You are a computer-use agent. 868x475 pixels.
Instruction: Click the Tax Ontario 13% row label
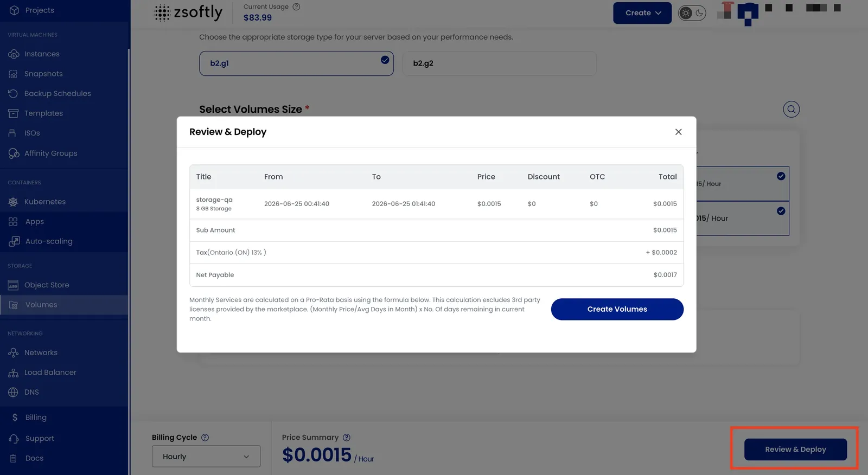point(231,253)
